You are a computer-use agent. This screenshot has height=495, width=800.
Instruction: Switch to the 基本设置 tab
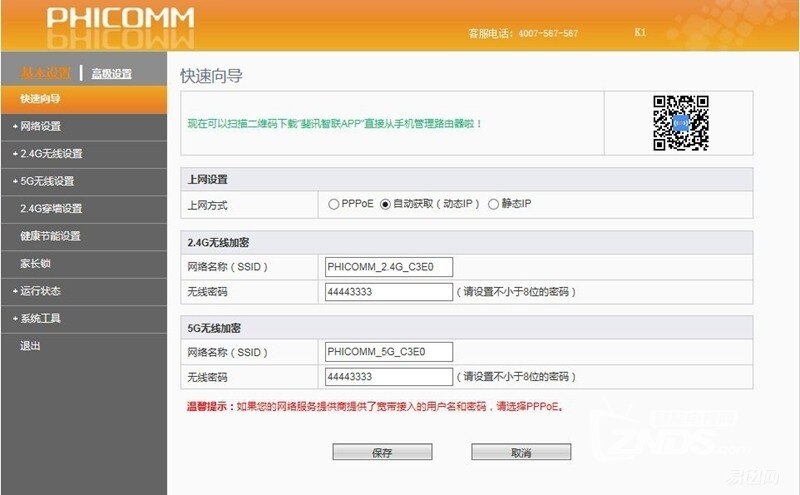click(x=45, y=73)
